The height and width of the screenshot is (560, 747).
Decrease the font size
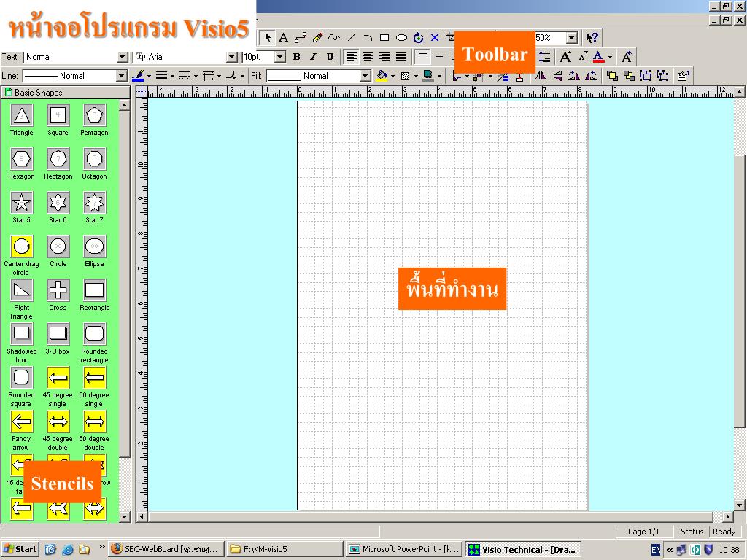tap(583, 57)
